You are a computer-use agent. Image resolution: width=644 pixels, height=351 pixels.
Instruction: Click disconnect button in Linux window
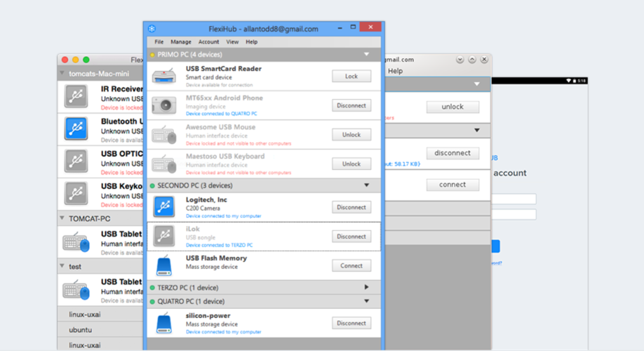coord(452,153)
